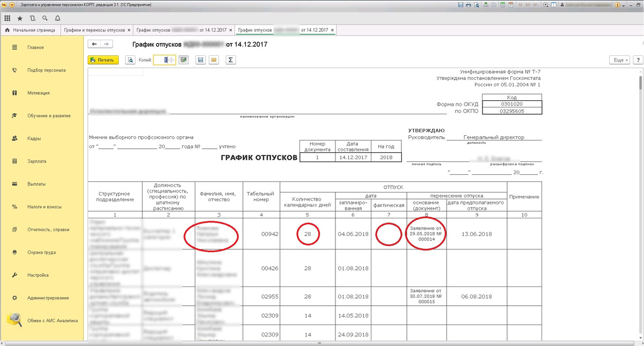Image resolution: width=644 pixels, height=346 pixels.
Task: Select the cell with date 06.08.2018
Action: click(477, 296)
